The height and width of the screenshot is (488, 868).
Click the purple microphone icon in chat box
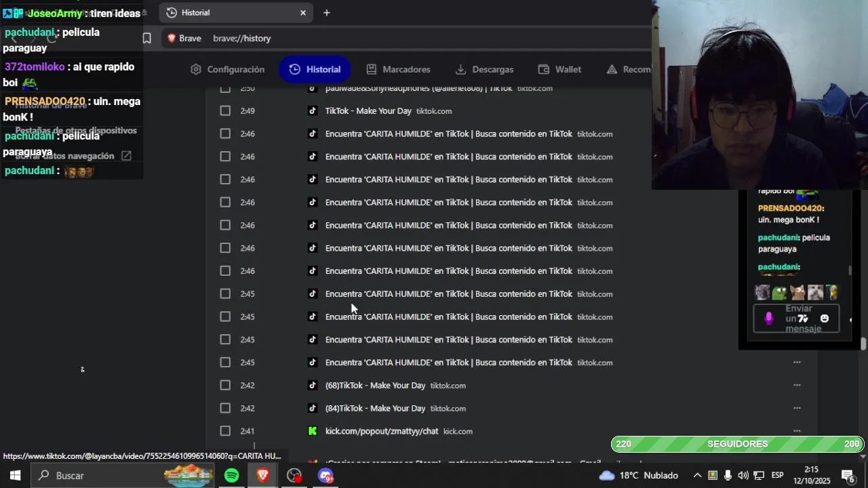tap(768, 319)
